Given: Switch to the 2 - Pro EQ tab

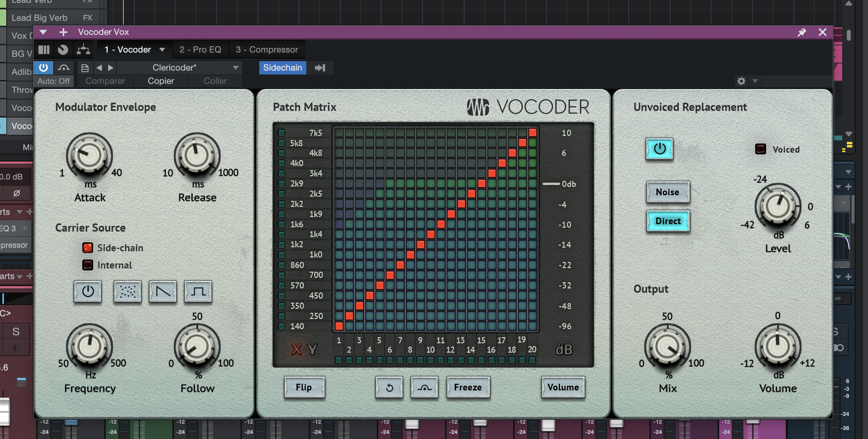Looking at the screenshot, I should 200,50.
